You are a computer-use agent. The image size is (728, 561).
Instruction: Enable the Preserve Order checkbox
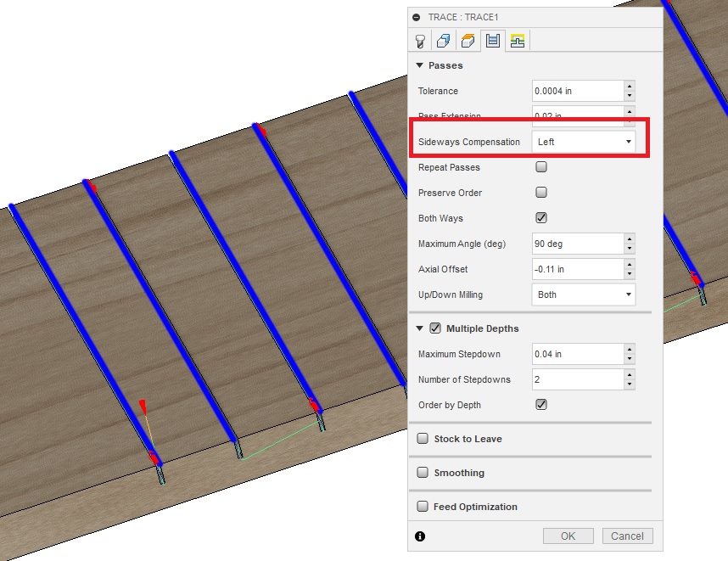pos(541,193)
